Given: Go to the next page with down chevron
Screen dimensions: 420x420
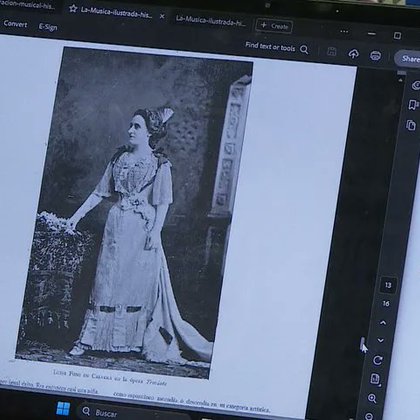Looking at the screenshot, I should pyautogui.click(x=380, y=340).
